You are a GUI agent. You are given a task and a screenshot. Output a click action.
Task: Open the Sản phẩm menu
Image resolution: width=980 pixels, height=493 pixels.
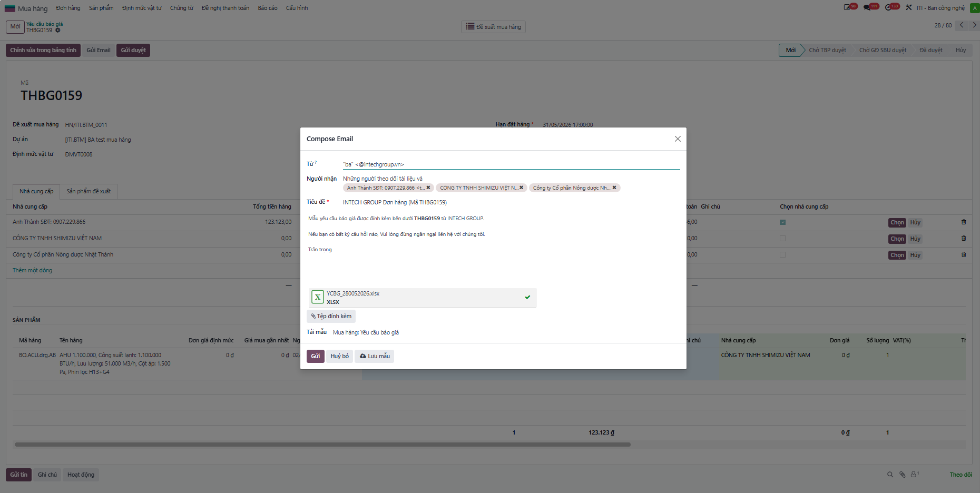click(x=101, y=8)
